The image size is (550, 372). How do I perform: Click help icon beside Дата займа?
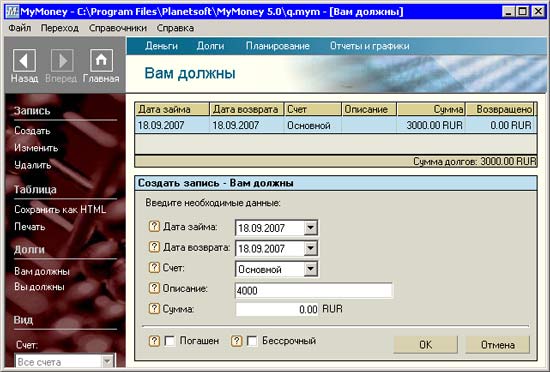[x=154, y=226]
